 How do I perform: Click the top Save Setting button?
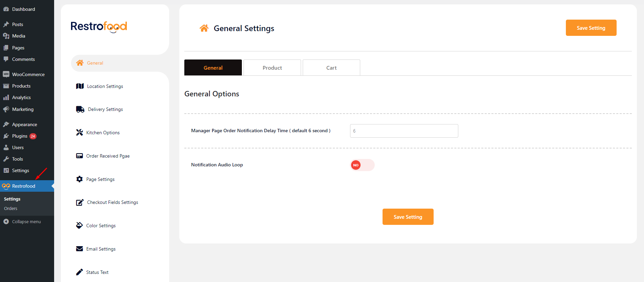click(591, 28)
